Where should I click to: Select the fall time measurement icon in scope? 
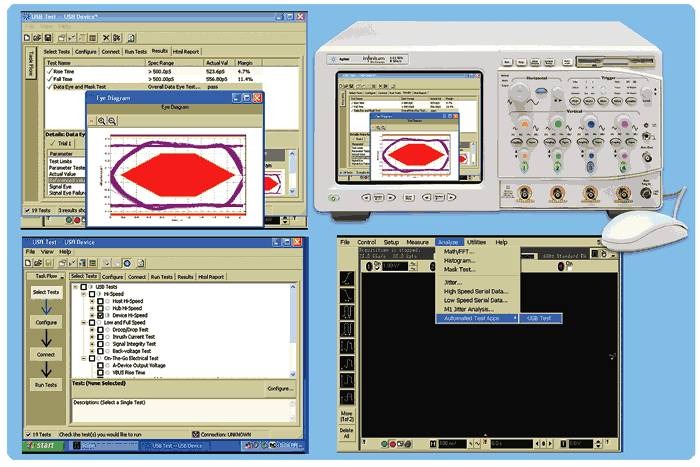coord(347,295)
